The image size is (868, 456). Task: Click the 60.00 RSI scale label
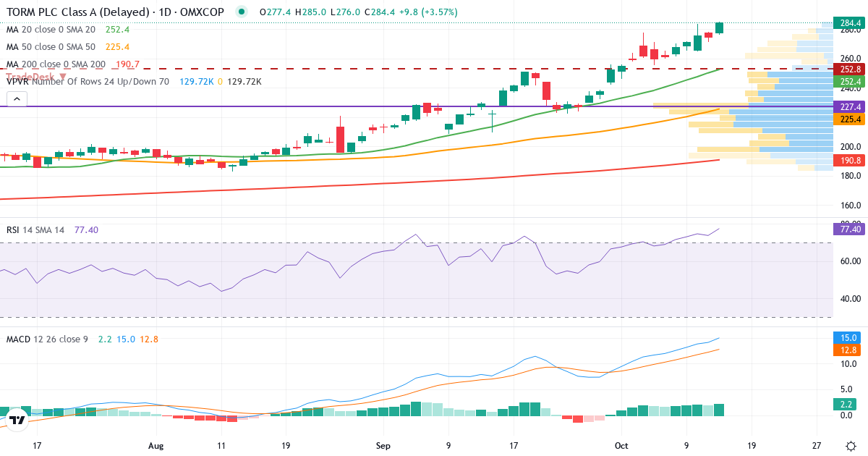[850, 261]
